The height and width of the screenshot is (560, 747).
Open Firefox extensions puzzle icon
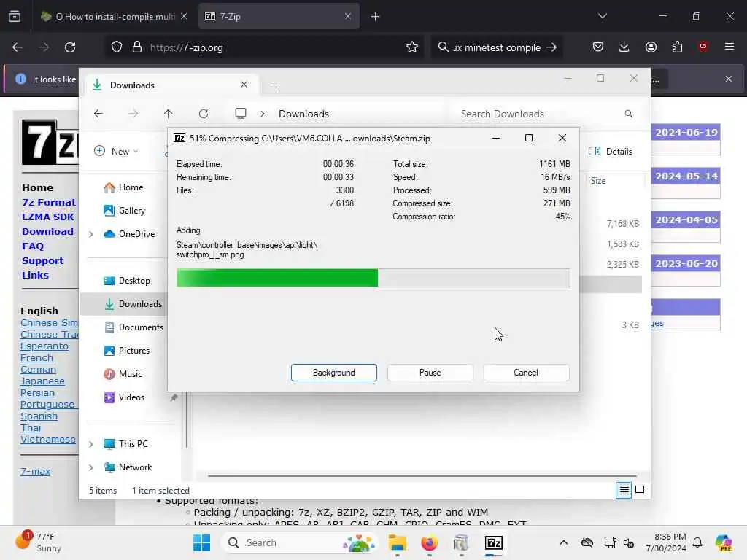(x=677, y=47)
